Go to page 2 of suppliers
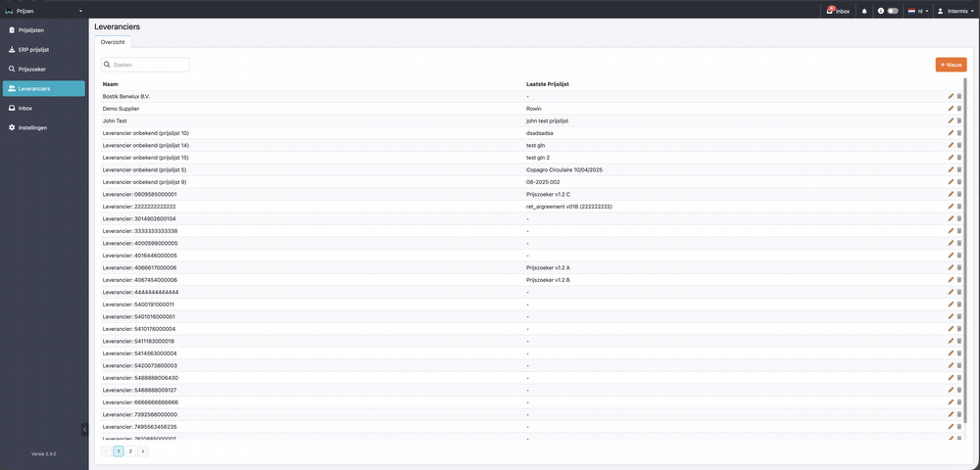 pyautogui.click(x=130, y=451)
